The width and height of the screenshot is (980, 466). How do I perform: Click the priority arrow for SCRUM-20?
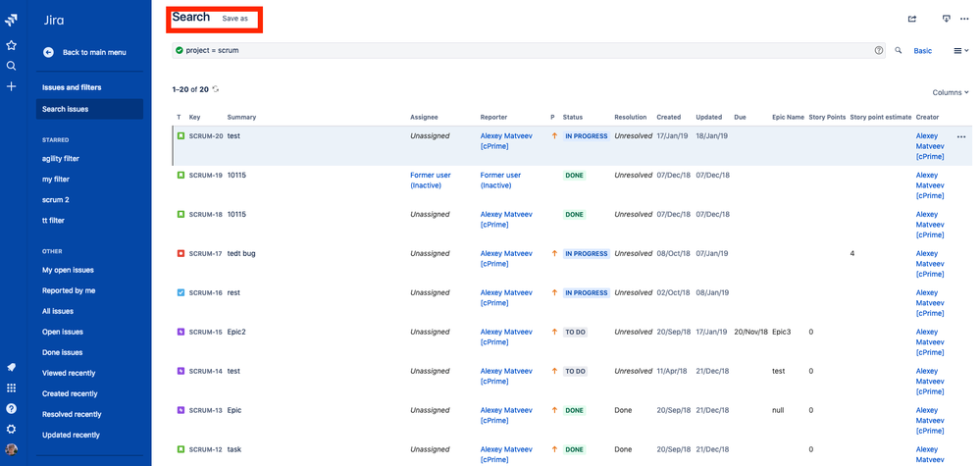pos(553,136)
